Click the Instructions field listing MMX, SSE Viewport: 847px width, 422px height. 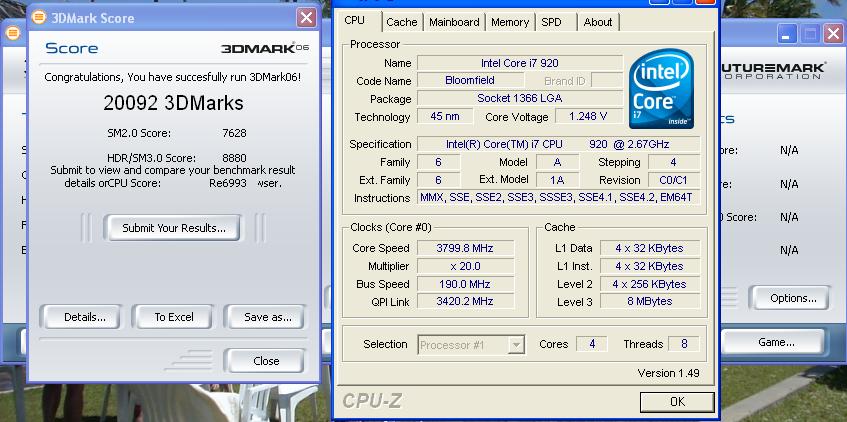coord(559,197)
